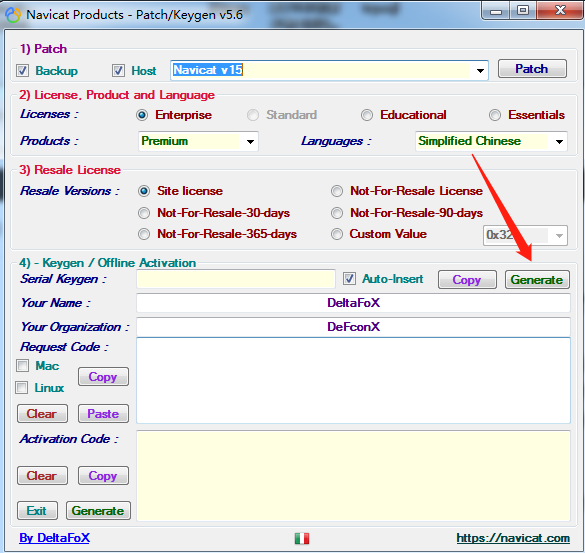The height and width of the screenshot is (553, 585).
Task: Enable the Linux request code checkbox
Action: [x=22, y=388]
